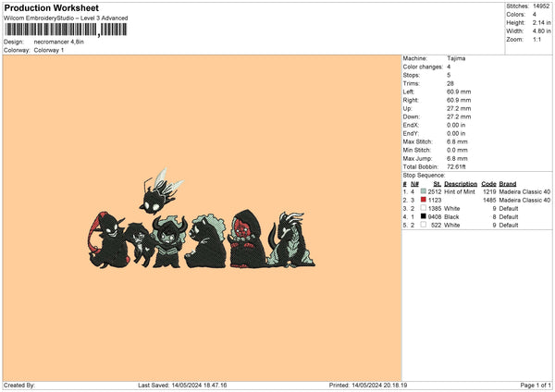The image size is (555, 392).
Task: Click the horned character in the embroidery design
Action: 169,242
